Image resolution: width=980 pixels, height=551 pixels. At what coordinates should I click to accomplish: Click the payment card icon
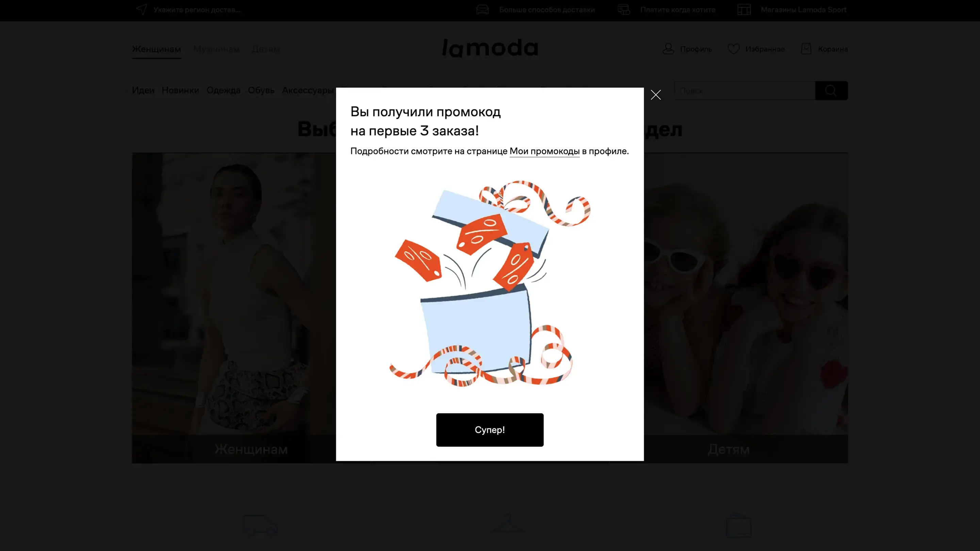(623, 10)
